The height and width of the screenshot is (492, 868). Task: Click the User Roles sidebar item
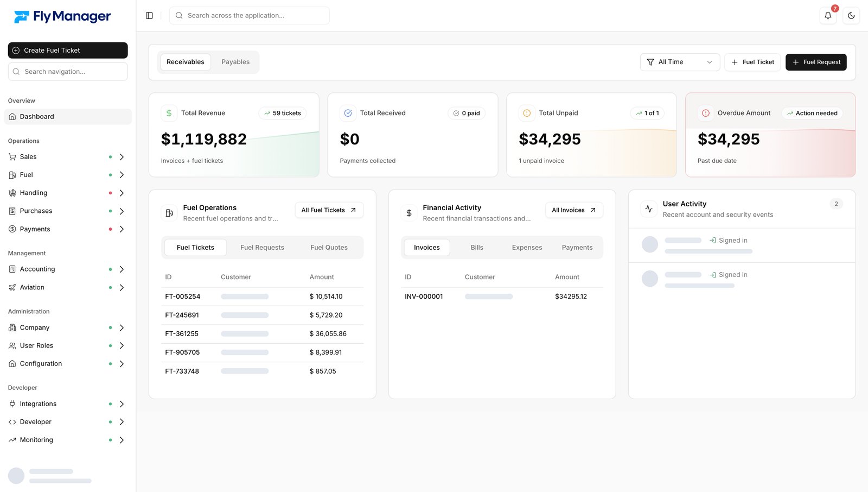point(68,346)
